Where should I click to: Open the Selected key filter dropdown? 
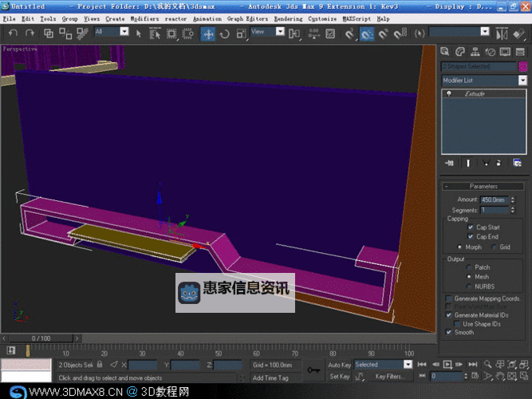[x=408, y=365]
